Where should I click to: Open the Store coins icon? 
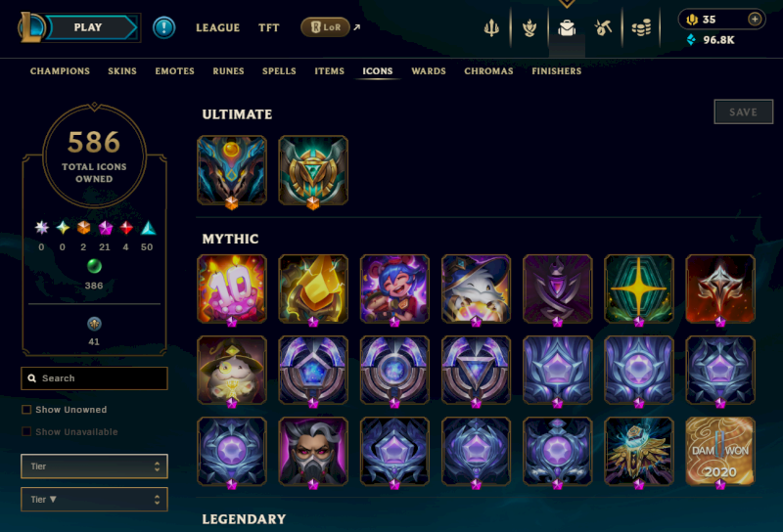(x=641, y=28)
